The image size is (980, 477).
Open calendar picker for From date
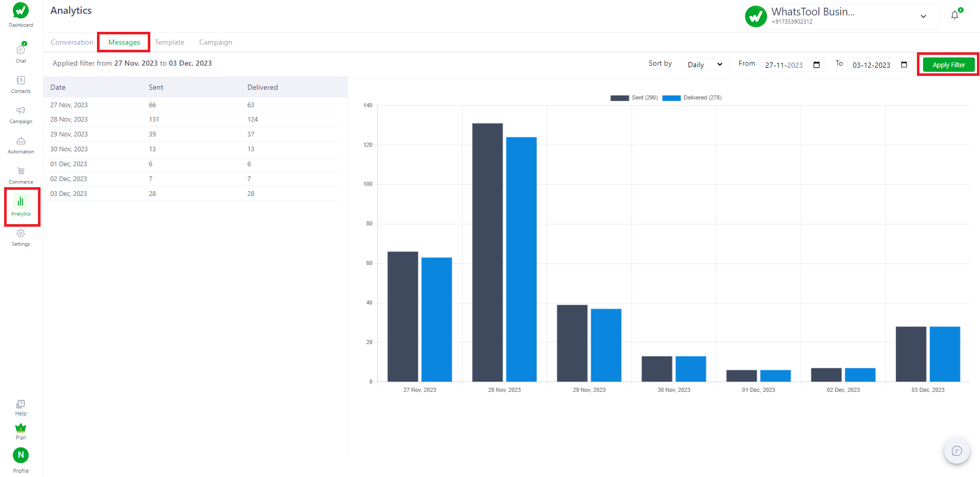(817, 65)
